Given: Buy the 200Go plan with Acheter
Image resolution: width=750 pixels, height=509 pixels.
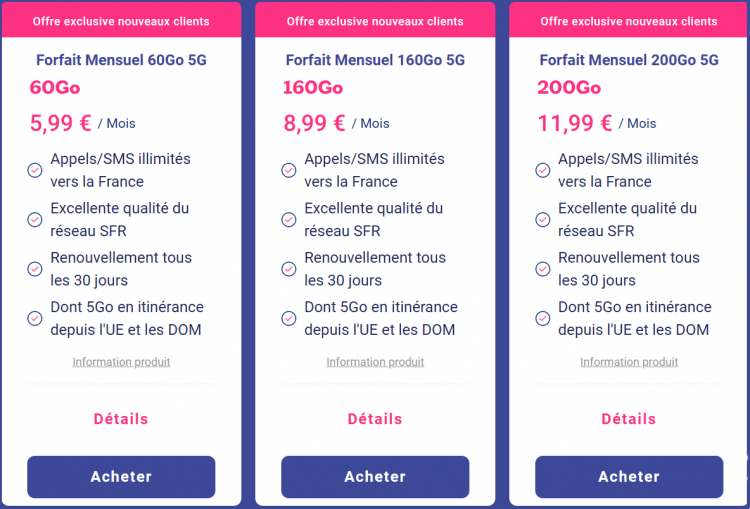Looking at the screenshot, I should (629, 477).
